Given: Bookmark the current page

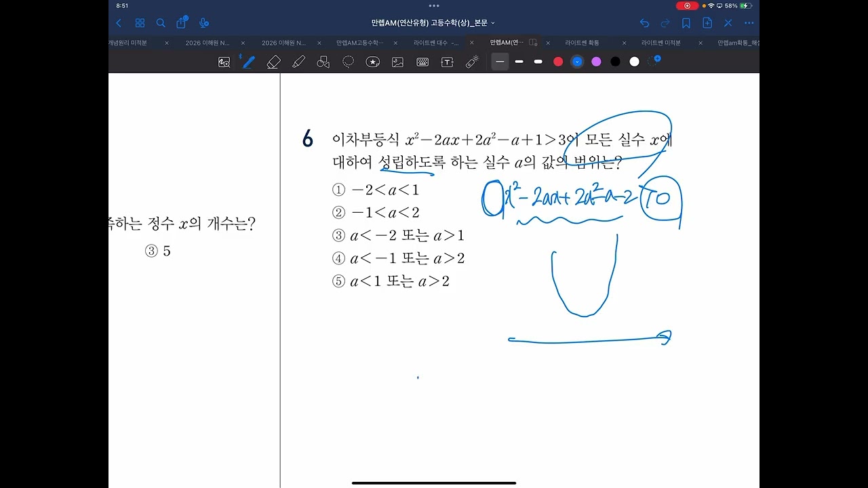Looking at the screenshot, I should point(686,23).
